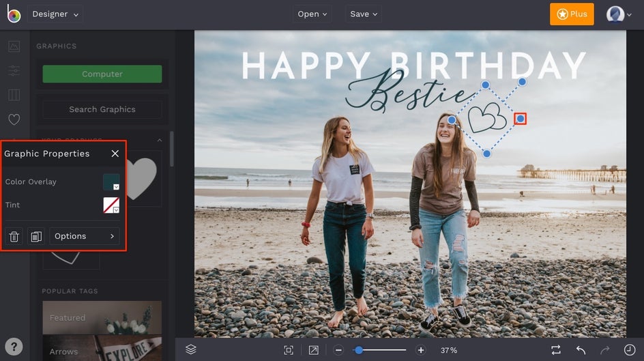
Task: Open the Graphics heart sidebar icon
Action: point(14,119)
